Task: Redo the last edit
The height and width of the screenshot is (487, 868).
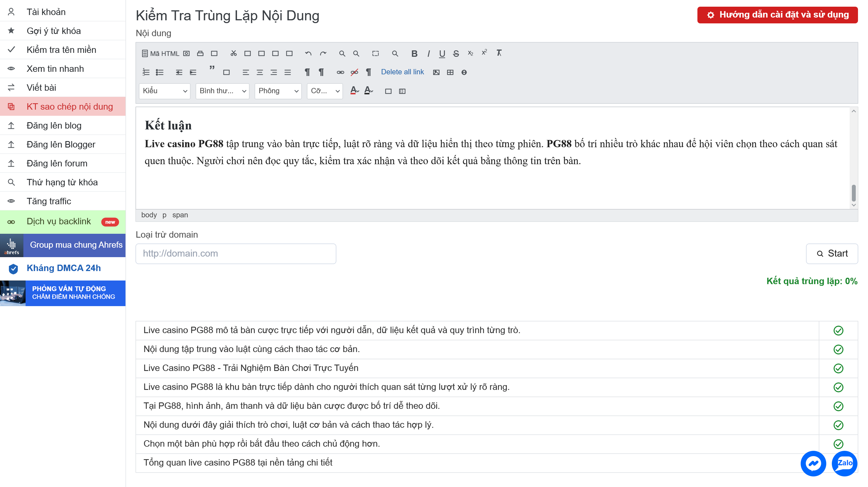Action: point(323,53)
